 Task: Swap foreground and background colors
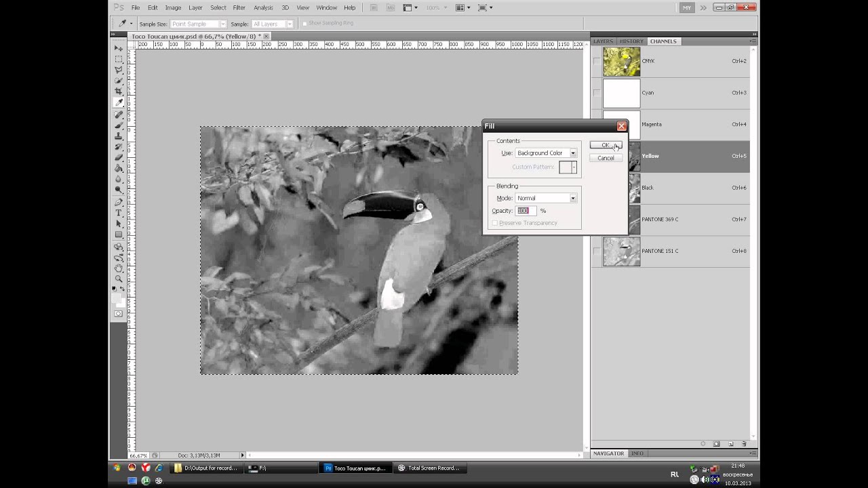(x=123, y=288)
